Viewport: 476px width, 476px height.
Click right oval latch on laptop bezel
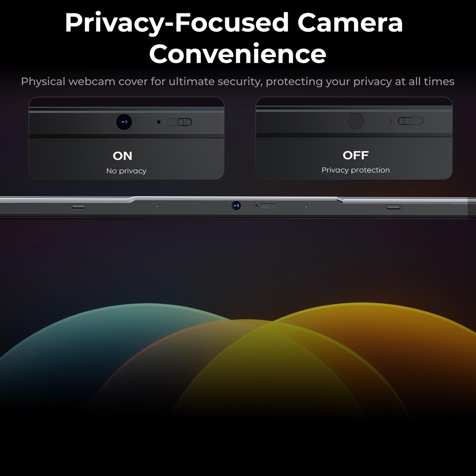394,208
